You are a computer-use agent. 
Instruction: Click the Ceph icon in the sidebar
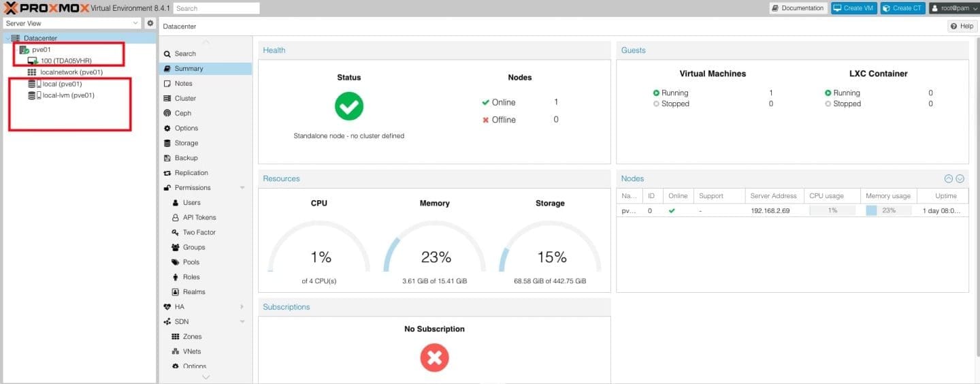(167, 113)
